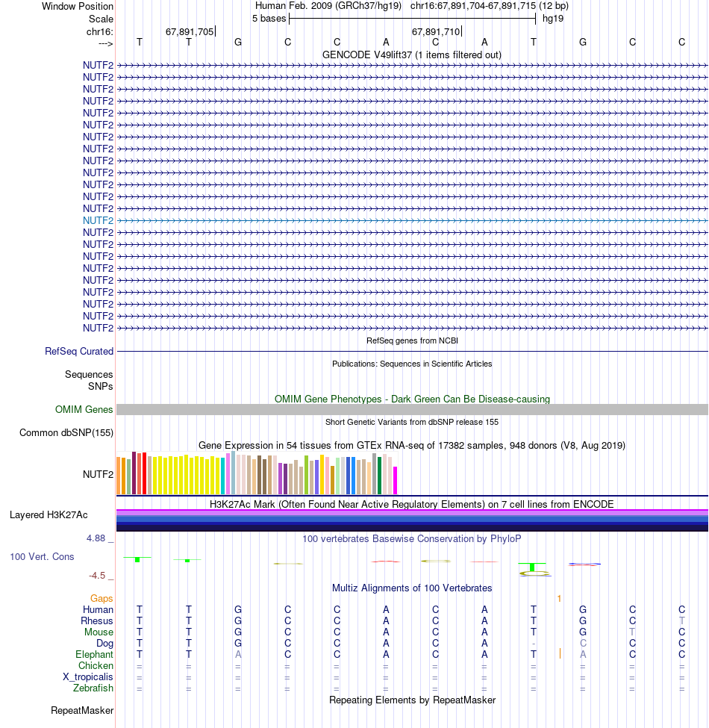This screenshot has width=709, height=728.
Task: Click the "Human Feb. 2009 (GRCh37/hg19)" assembly text
Action: (328, 6)
